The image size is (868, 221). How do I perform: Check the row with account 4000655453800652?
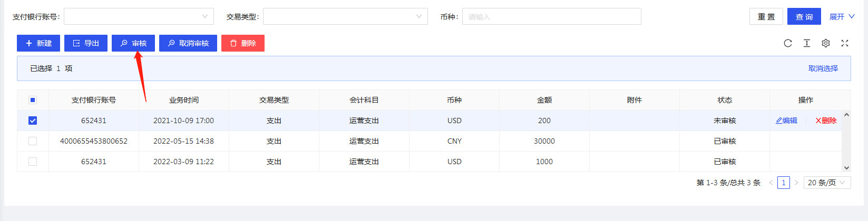pos(33,141)
